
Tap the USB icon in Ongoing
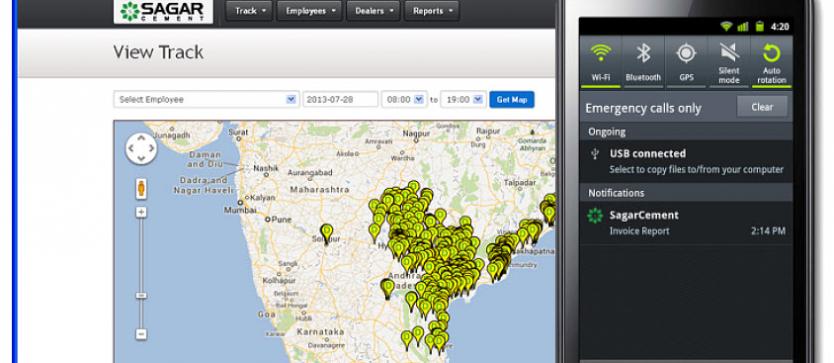coord(595,154)
